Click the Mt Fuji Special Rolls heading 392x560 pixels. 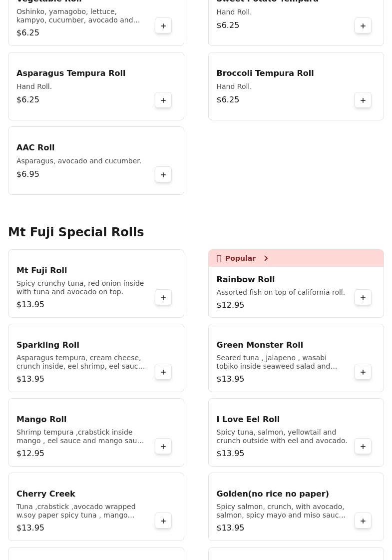pyautogui.click(x=76, y=232)
